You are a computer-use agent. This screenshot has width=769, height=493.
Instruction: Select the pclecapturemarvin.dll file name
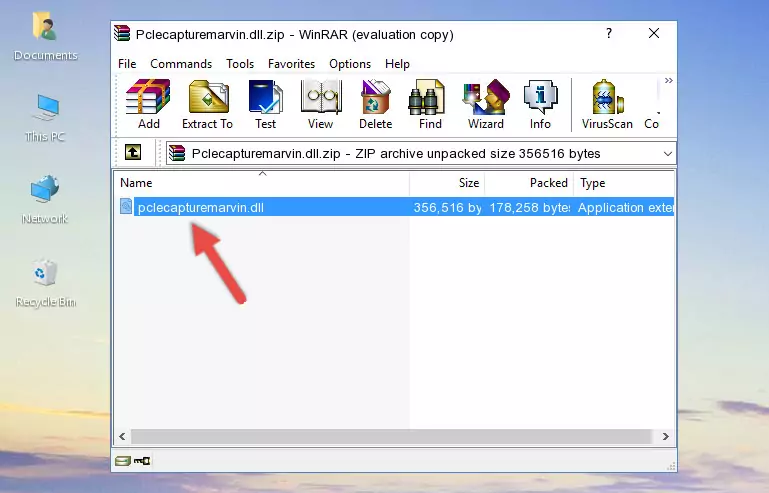pyautogui.click(x=201, y=208)
